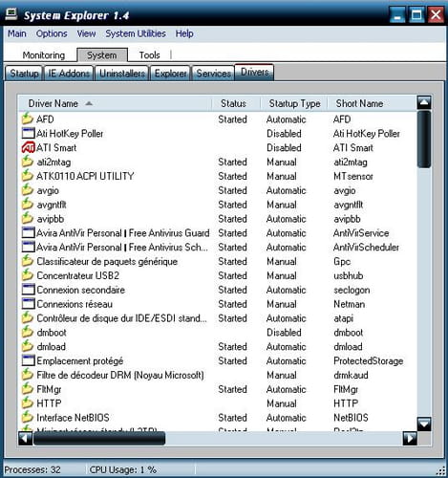Click the Interface NetBIOS icon
The height and width of the screenshot is (478, 448).
(x=28, y=417)
